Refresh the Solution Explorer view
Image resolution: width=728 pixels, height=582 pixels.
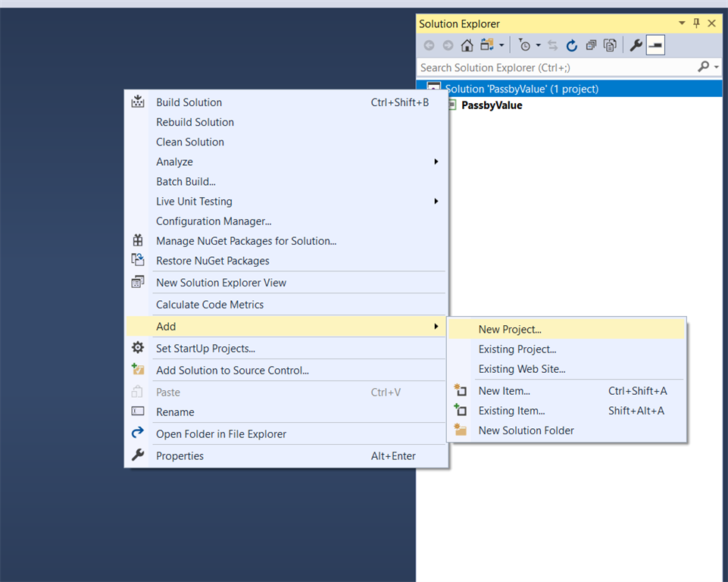click(x=571, y=45)
